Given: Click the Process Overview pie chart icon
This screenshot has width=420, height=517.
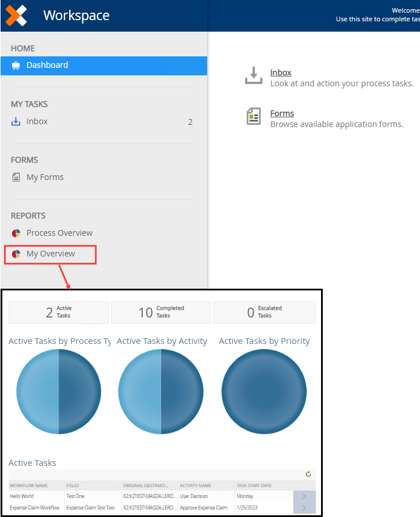Looking at the screenshot, I should click(x=16, y=233).
